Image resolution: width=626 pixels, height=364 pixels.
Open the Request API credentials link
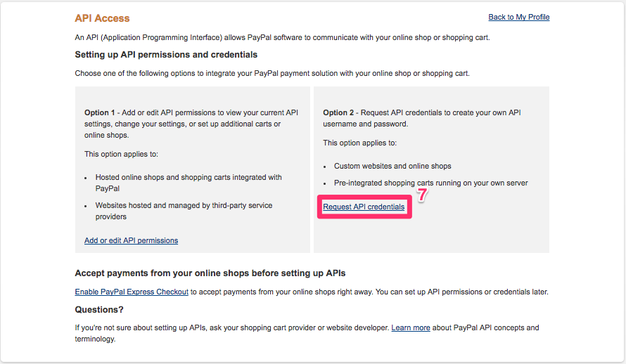click(x=364, y=207)
